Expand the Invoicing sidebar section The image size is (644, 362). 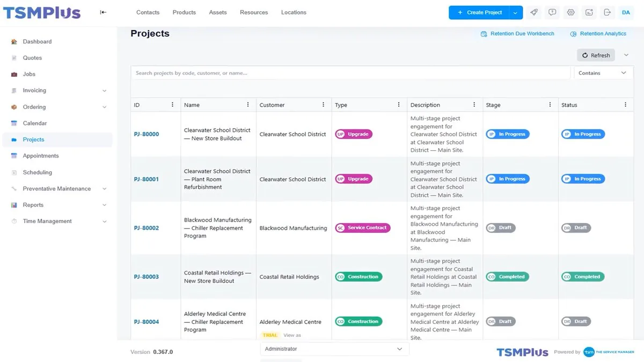[x=104, y=91]
